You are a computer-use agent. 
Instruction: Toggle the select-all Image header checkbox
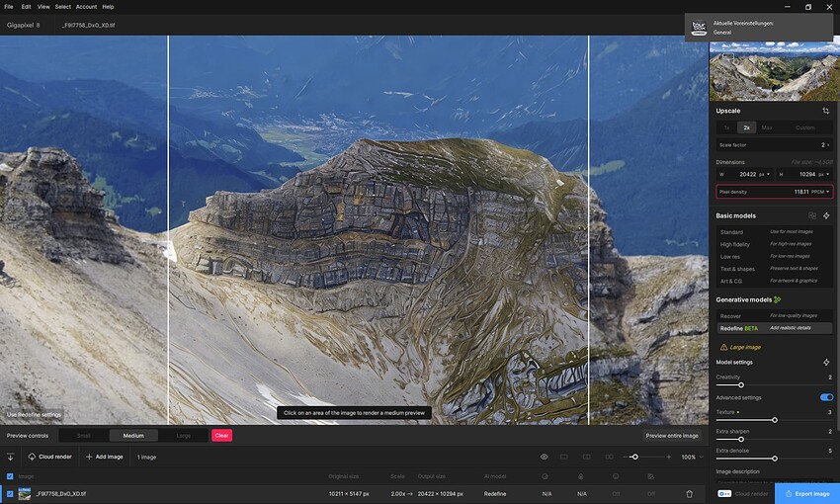pos(10,476)
